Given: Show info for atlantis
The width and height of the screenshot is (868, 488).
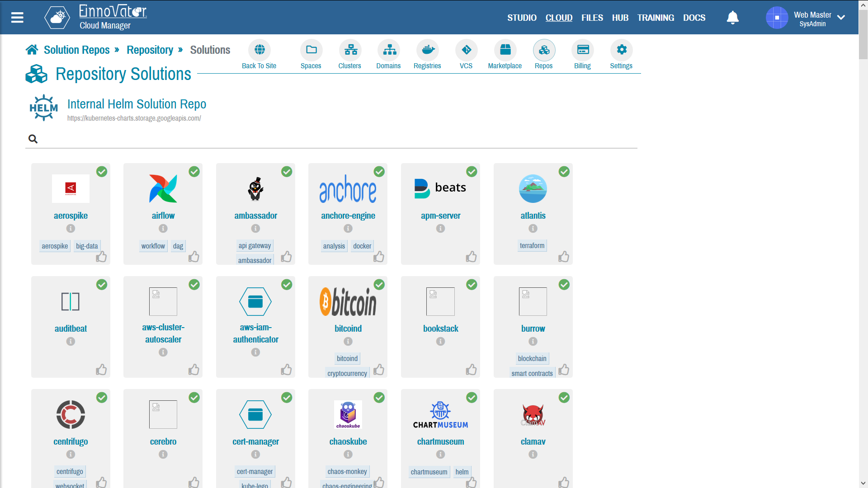Looking at the screenshot, I should (533, 229).
